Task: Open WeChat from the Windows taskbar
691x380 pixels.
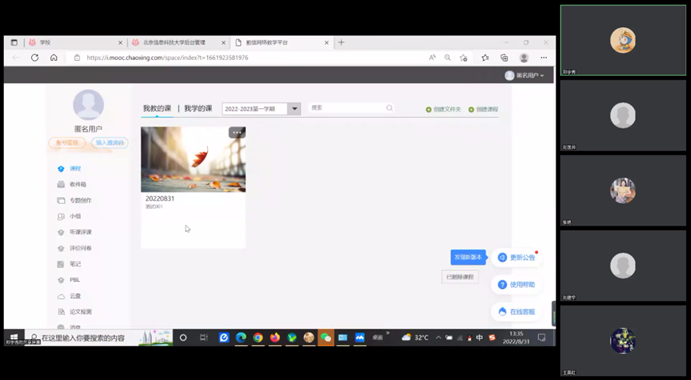Action: click(x=326, y=338)
